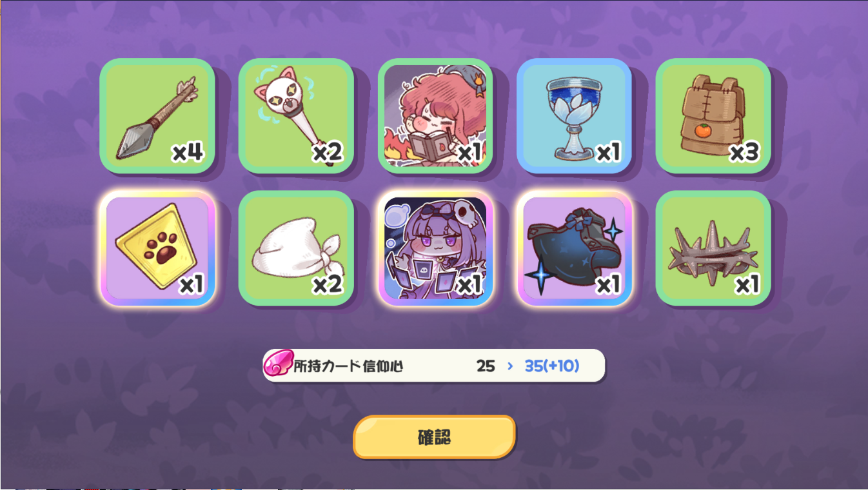Select the yellow paw print ticket
The width and height of the screenshot is (868, 490).
click(157, 248)
